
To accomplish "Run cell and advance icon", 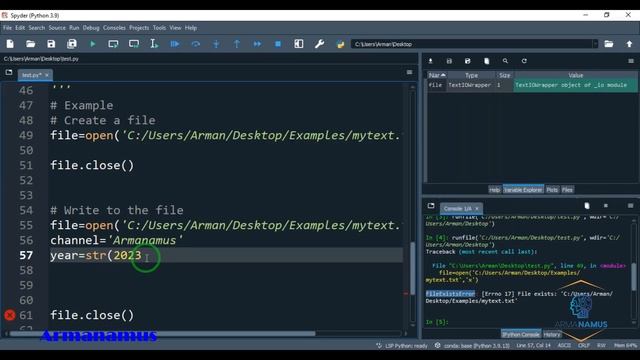I will click(134, 44).
